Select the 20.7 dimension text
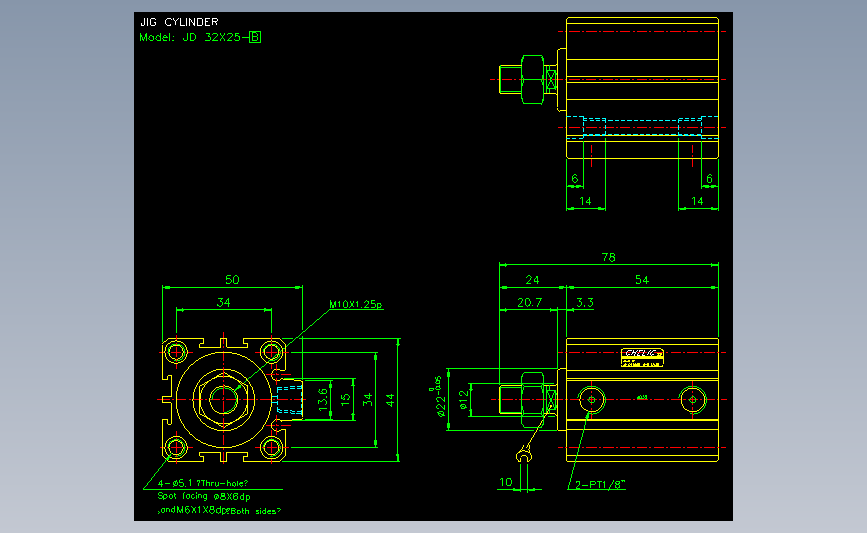Viewport: 867px width, 533px height. (x=530, y=302)
